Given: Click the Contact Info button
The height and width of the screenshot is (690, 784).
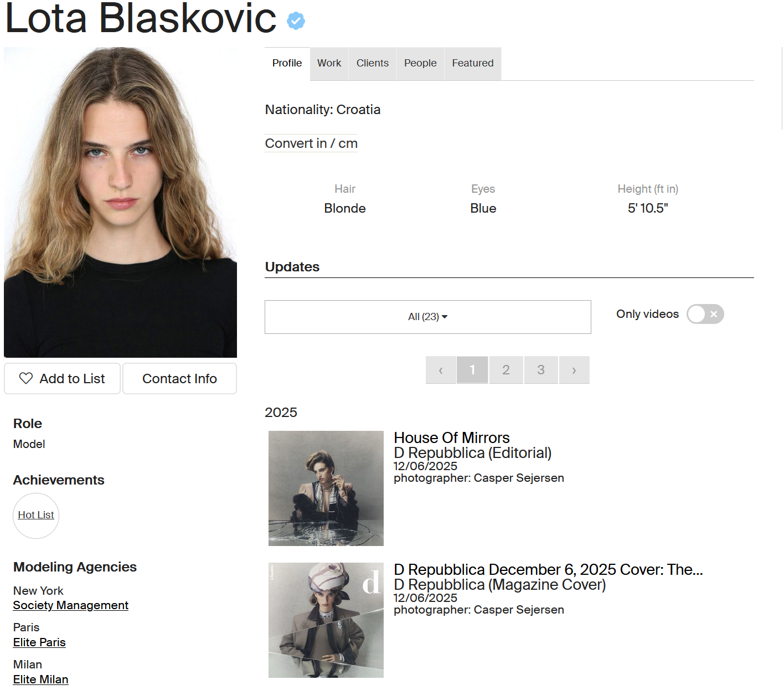Looking at the screenshot, I should [x=179, y=379].
